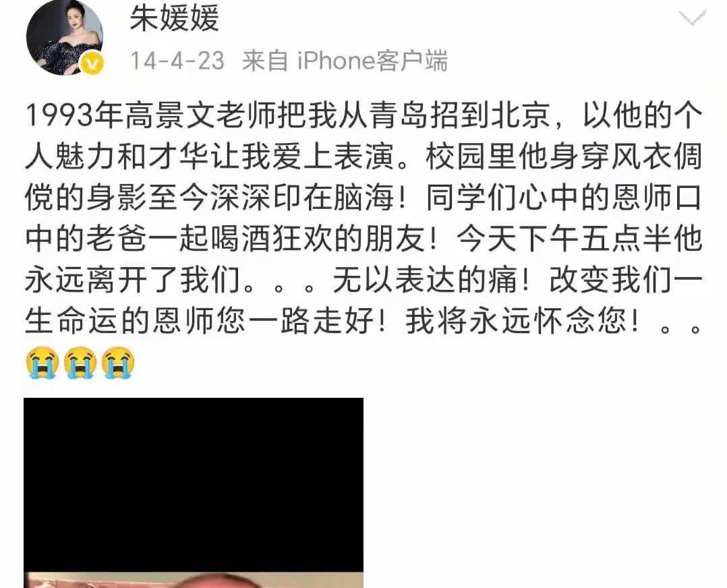The image size is (727, 588).
Task: Click the middle crying face emoji
Action: click(80, 363)
